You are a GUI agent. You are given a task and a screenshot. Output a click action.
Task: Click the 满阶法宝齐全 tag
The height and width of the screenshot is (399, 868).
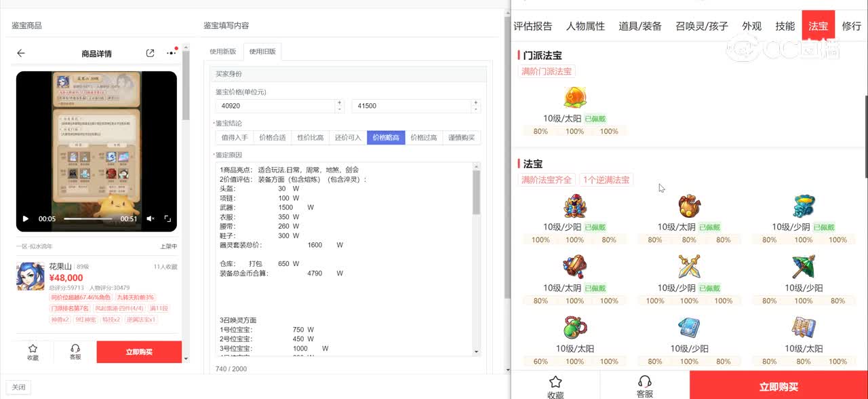pyautogui.click(x=547, y=180)
